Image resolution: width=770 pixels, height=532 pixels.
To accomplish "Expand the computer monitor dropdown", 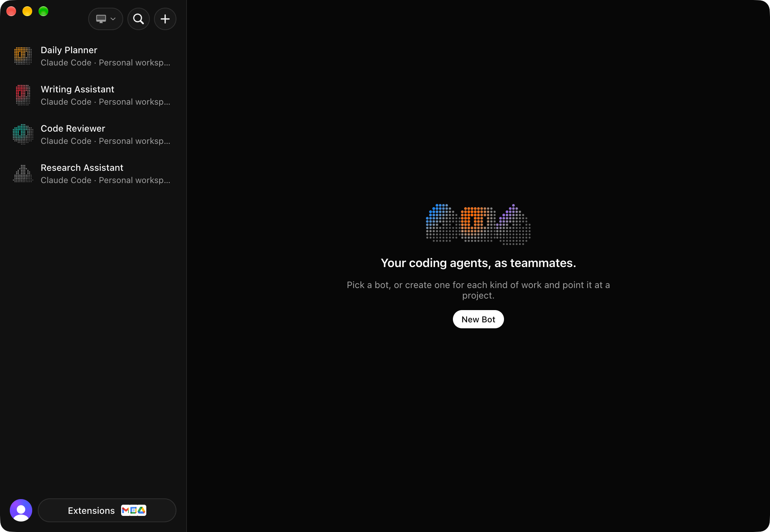I will pos(106,19).
